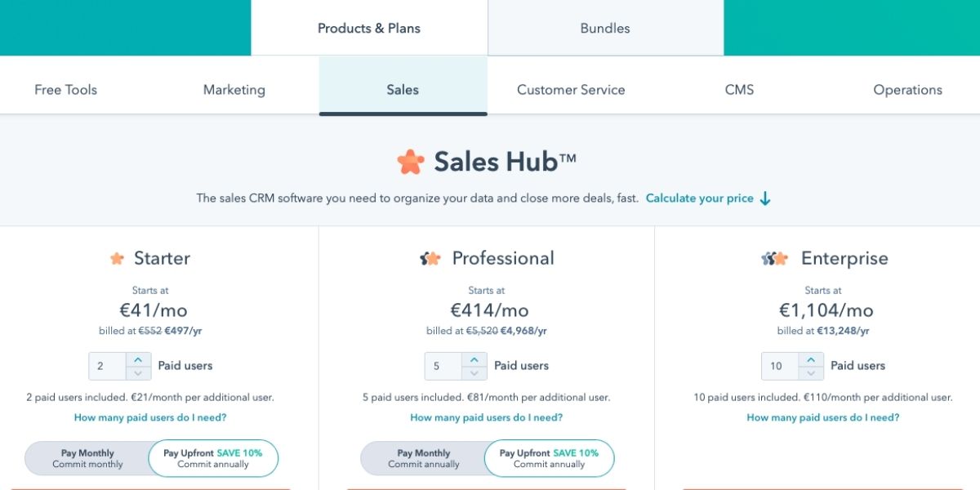Open the Marketing products tab
Viewport: 980px width, 490px height.
point(234,90)
